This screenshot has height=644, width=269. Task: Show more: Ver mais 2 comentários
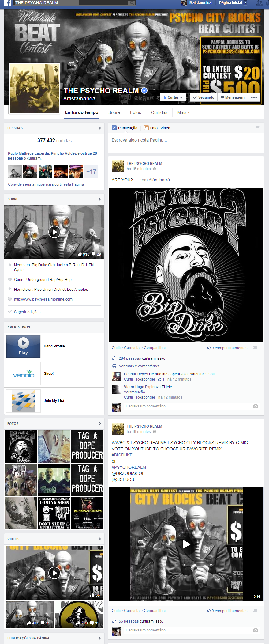pyautogui.click(x=139, y=366)
